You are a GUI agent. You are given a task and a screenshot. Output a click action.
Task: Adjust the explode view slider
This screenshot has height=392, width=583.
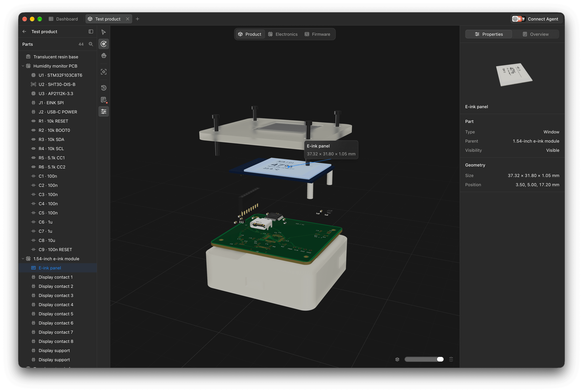click(x=424, y=359)
